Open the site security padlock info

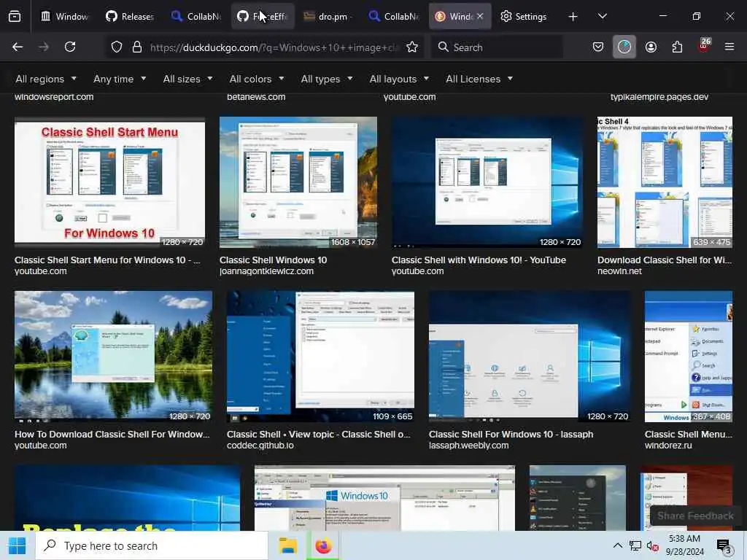click(137, 47)
